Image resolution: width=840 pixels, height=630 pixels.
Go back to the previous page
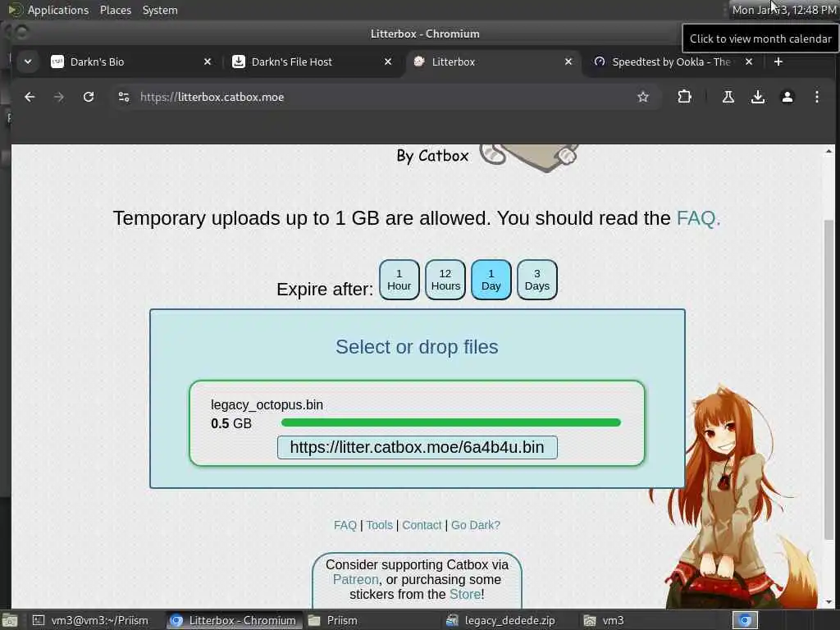point(30,97)
